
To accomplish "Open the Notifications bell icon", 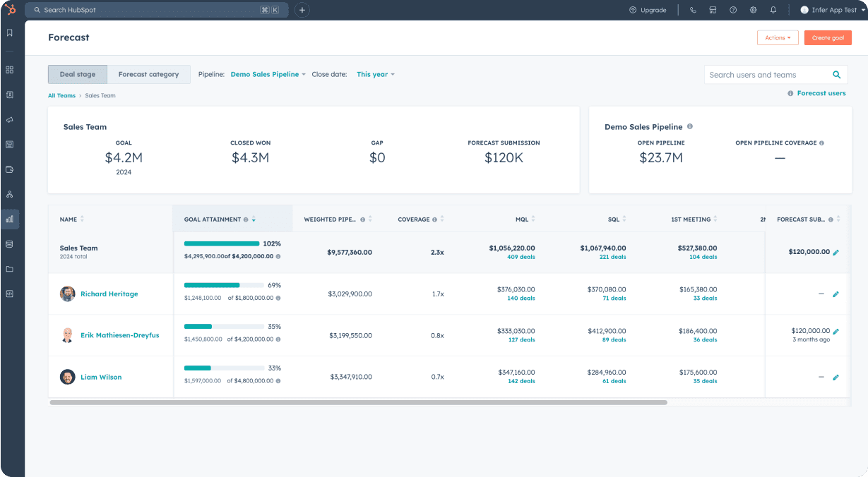I will (773, 10).
